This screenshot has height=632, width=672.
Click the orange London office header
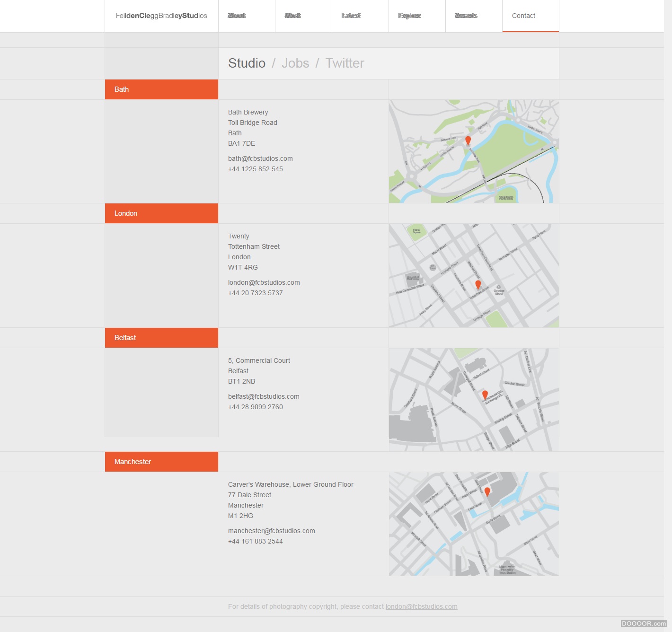coord(161,213)
